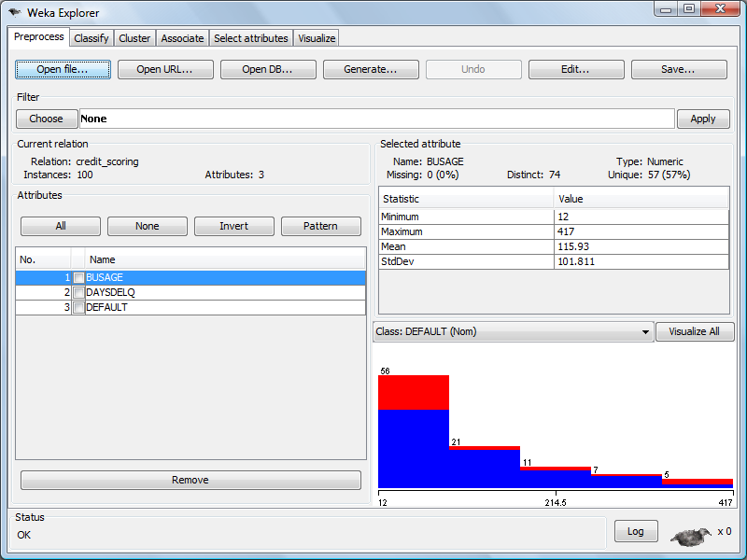Screen dimensions: 747x560
Task: Click the Pattern button
Action: click(320, 226)
